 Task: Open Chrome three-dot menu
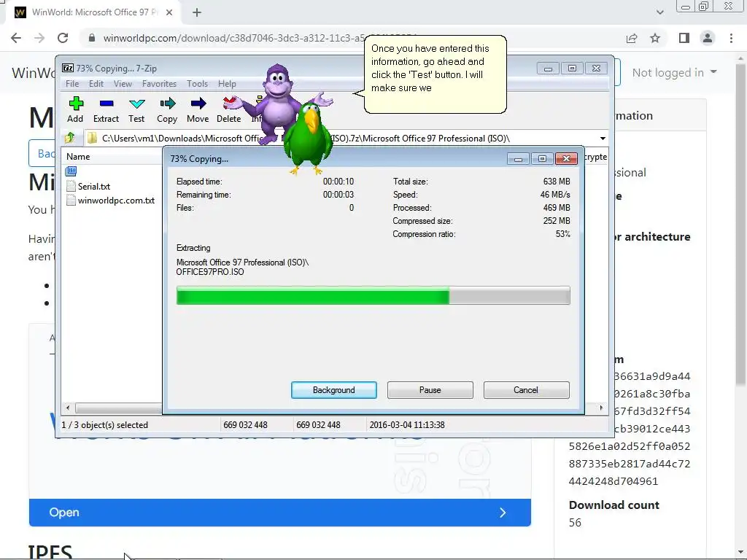pyautogui.click(x=731, y=38)
